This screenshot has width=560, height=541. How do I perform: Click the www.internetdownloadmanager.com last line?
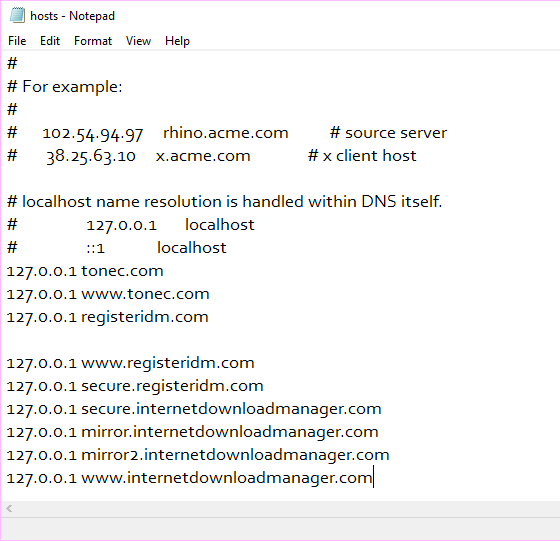click(190, 478)
